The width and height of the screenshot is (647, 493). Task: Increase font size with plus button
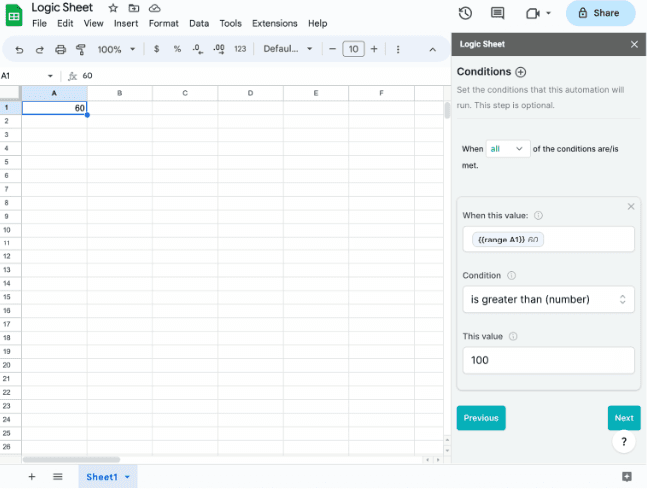coord(374,49)
